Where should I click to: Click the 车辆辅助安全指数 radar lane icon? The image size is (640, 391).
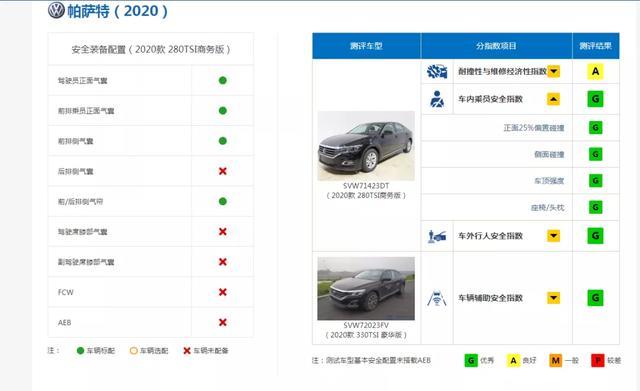tap(437, 298)
